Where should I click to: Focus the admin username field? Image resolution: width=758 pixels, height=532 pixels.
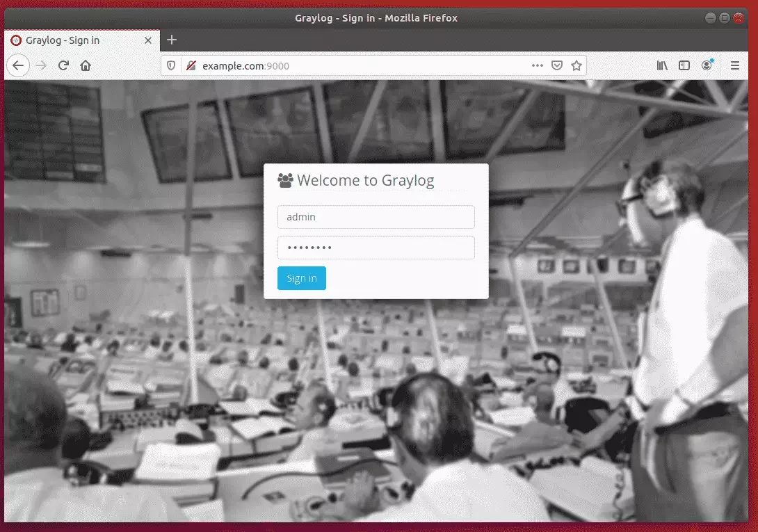[x=376, y=217]
